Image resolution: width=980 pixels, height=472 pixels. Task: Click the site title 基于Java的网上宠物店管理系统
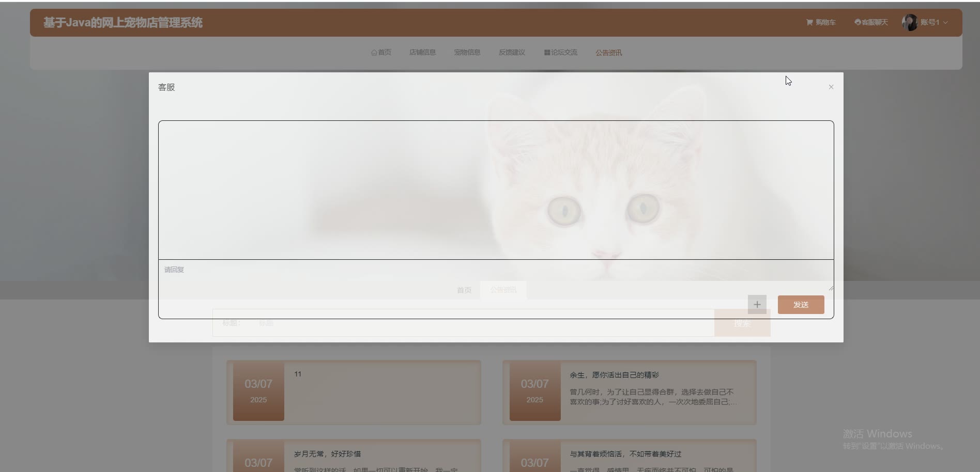[123, 23]
